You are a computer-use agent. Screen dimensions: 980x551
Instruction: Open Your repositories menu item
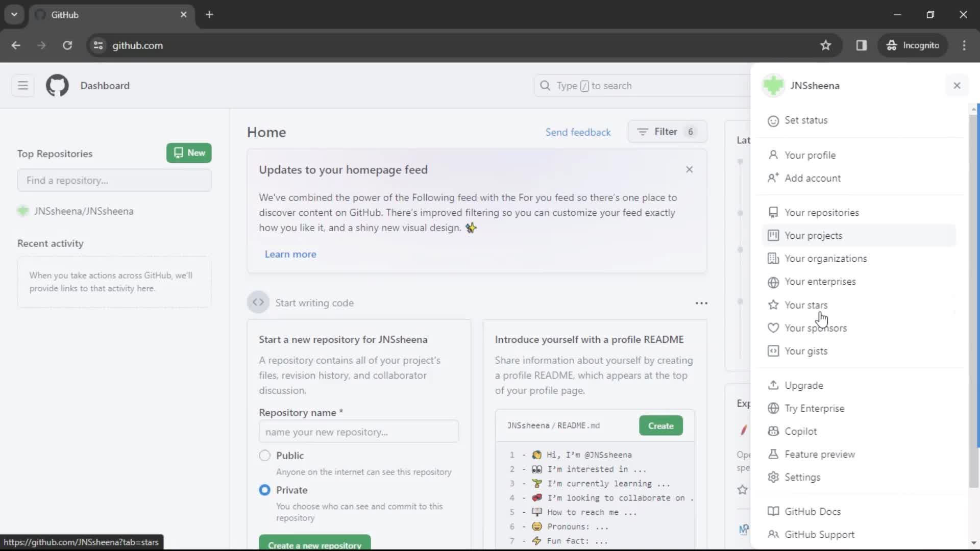(859, 212)
